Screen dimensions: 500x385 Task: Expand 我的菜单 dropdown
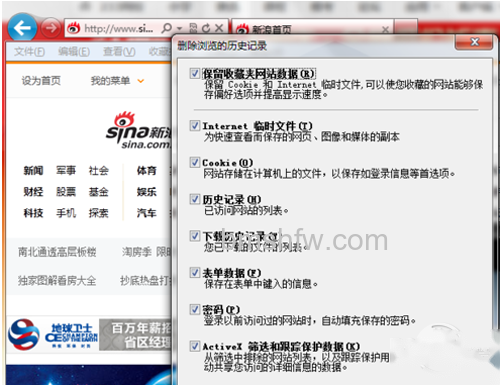click(117, 81)
